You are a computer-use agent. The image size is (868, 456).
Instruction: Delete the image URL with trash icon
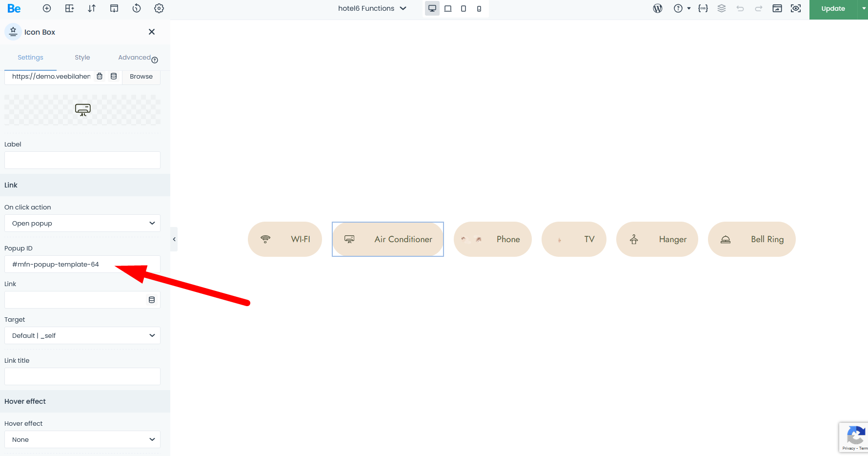click(x=100, y=76)
